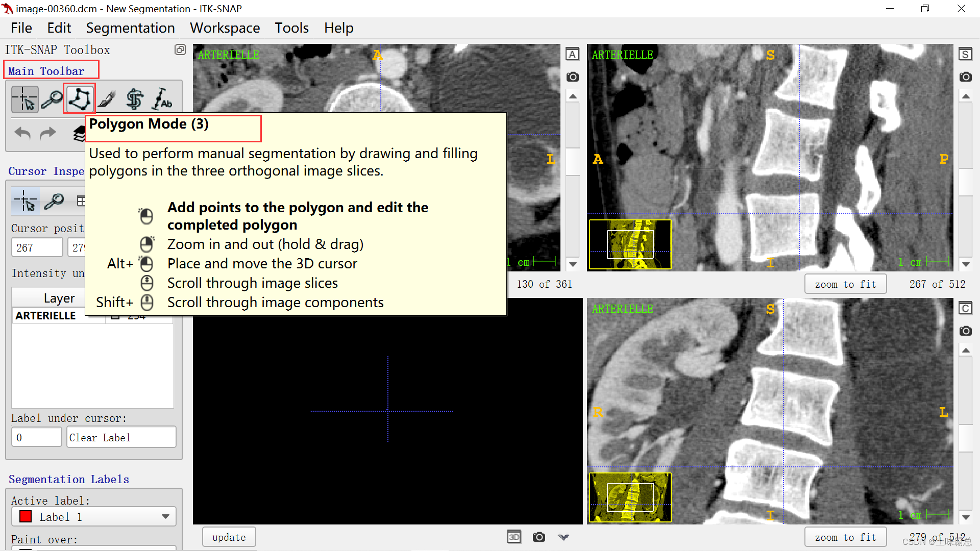Click the update button
Viewport: 980px width, 551px height.
pyautogui.click(x=229, y=537)
